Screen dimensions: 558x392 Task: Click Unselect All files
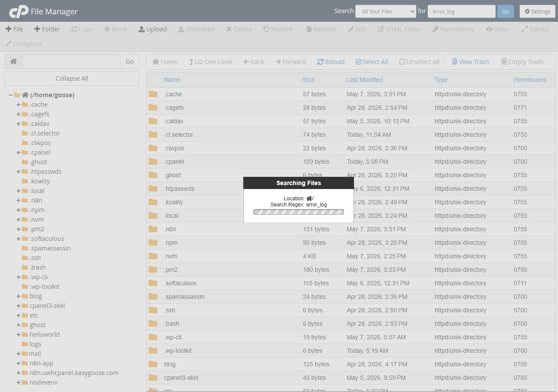(x=419, y=62)
